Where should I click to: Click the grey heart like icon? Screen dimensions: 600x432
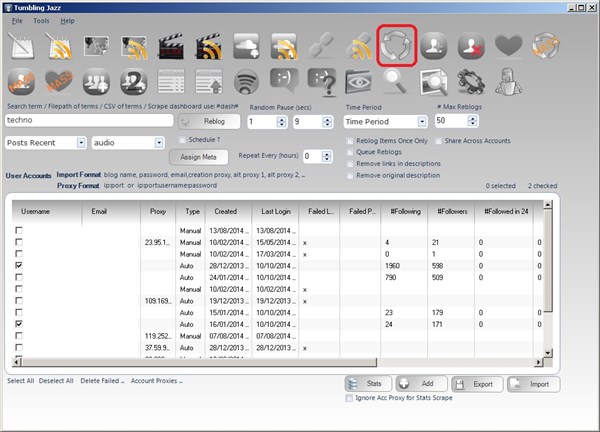point(509,46)
